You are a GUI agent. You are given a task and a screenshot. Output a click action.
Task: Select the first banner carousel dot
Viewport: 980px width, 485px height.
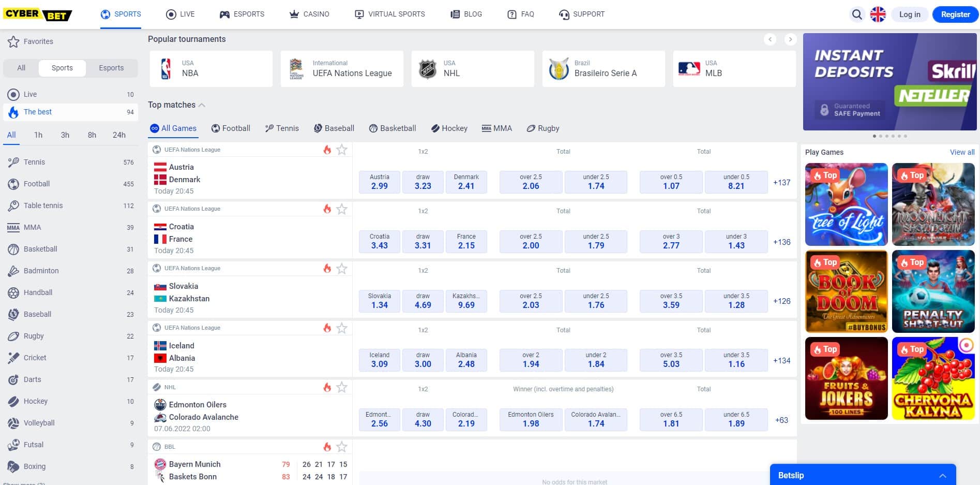(875, 136)
